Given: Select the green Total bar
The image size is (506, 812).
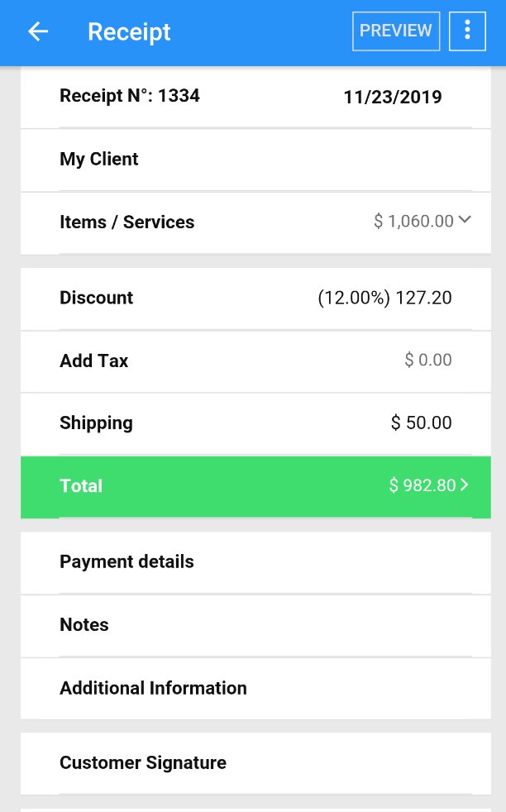Looking at the screenshot, I should pyautogui.click(x=248, y=487).
